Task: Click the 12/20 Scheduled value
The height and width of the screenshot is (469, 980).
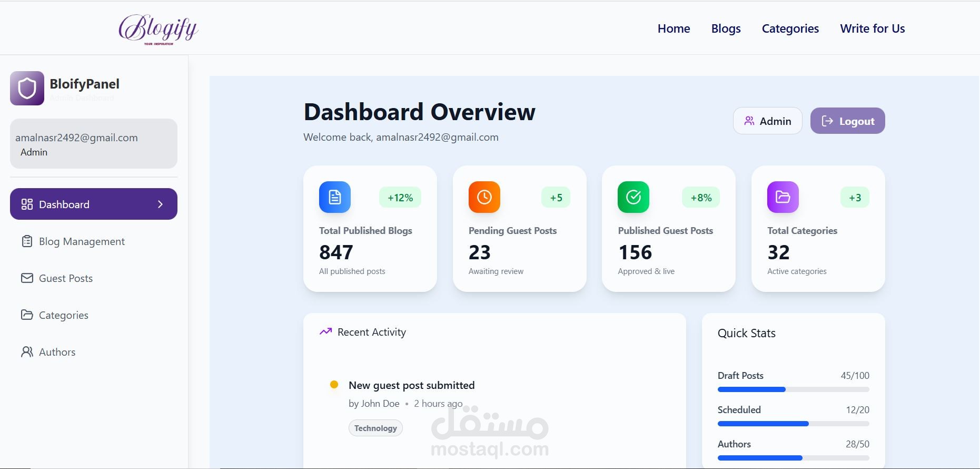Action: [x=858, y=410]
